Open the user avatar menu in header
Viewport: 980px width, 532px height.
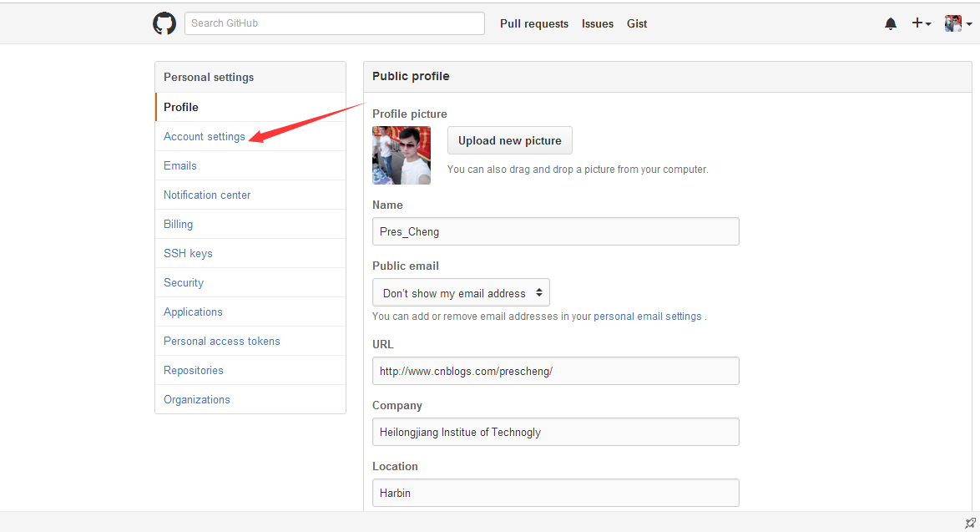point(957,23)
